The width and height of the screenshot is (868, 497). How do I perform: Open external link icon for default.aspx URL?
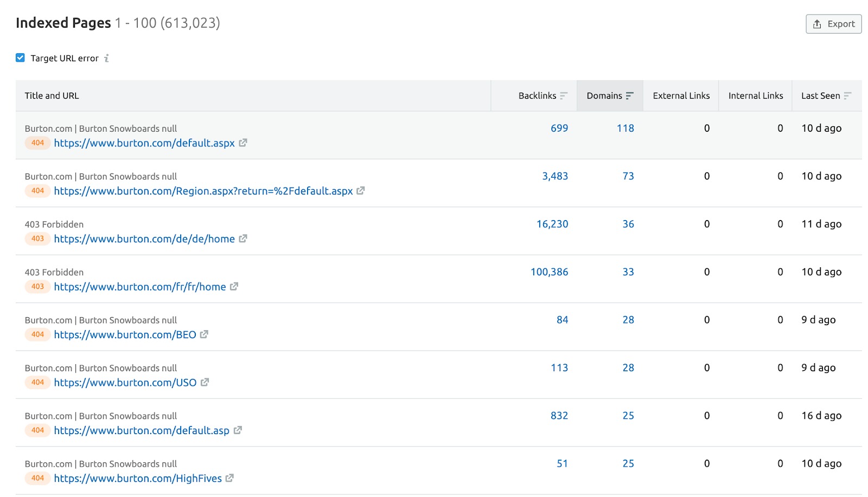[x=243, y=143]
